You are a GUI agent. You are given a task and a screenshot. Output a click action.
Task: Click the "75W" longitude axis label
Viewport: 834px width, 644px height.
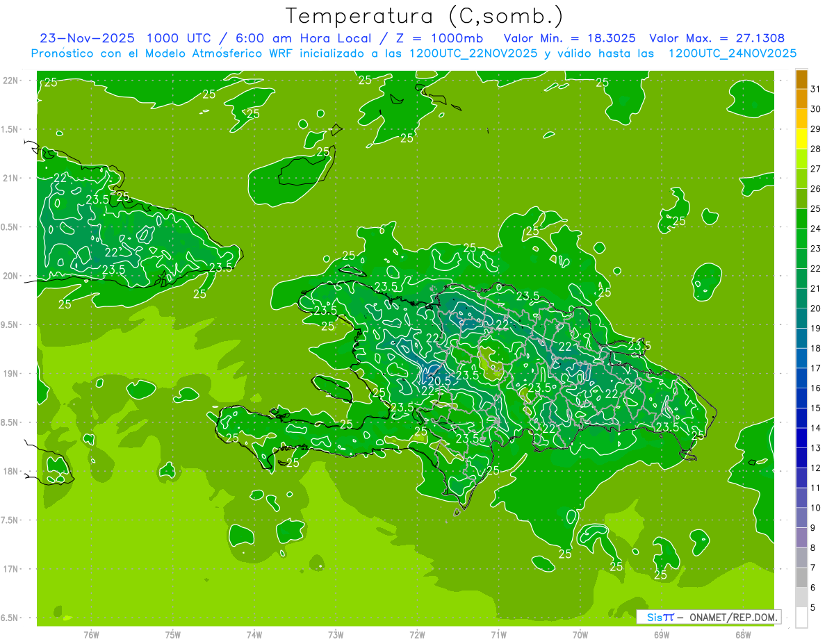click(173, 635)
